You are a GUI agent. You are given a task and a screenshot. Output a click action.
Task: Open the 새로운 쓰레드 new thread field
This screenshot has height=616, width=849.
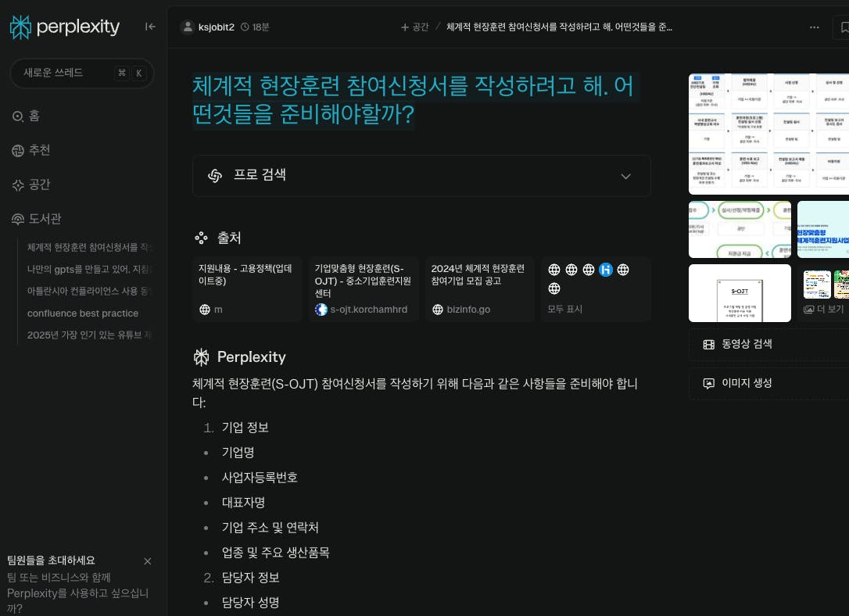(x=82, y=73)
